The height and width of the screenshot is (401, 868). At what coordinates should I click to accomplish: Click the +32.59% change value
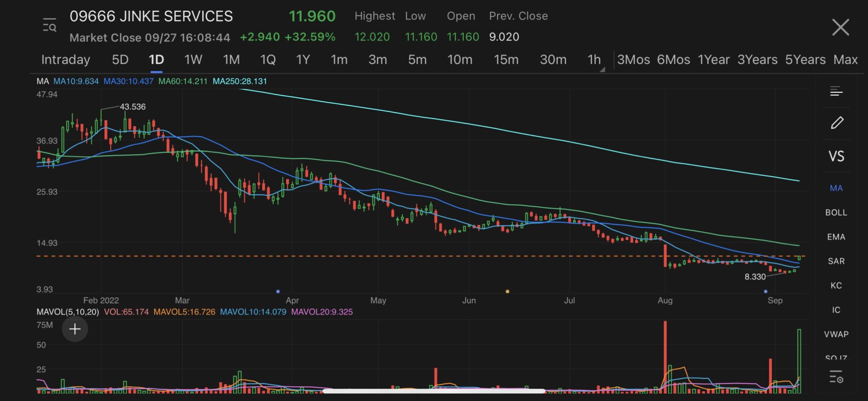[310, 37]
